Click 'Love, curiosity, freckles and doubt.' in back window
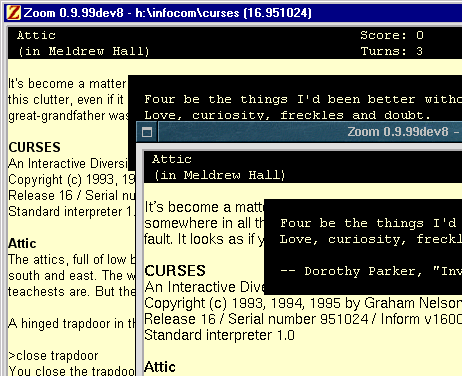The width and height of the screenshot is (462, 376). pyautogui.click(x=288, y=115)
